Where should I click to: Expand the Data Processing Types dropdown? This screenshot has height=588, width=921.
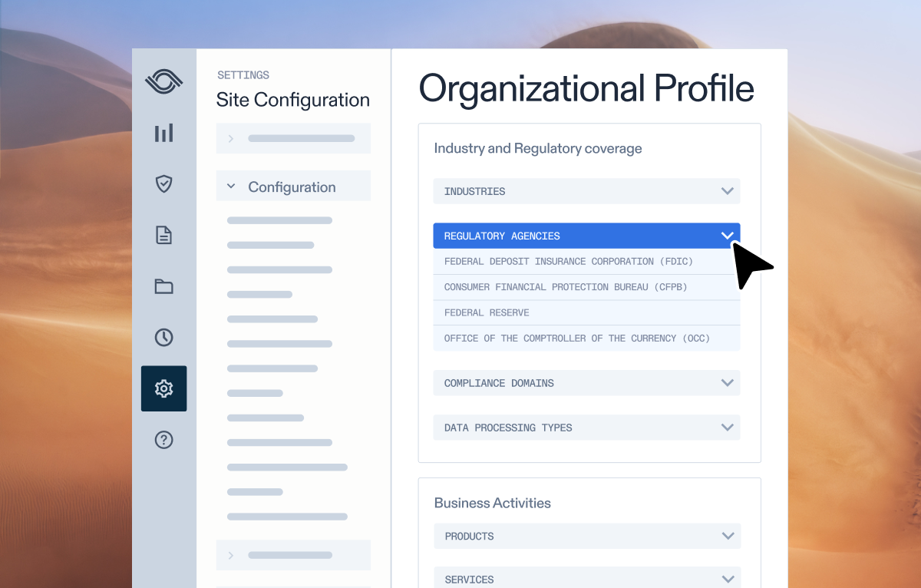pos(586,428)
